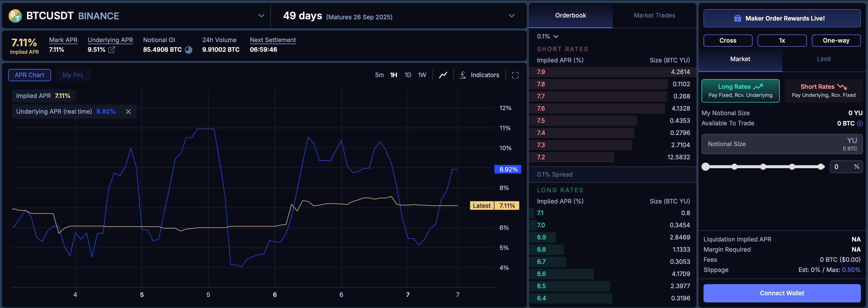This screenshot has height=308, width=868.
Task: Open the chart Indicators function icon
Action: point(463,75)
